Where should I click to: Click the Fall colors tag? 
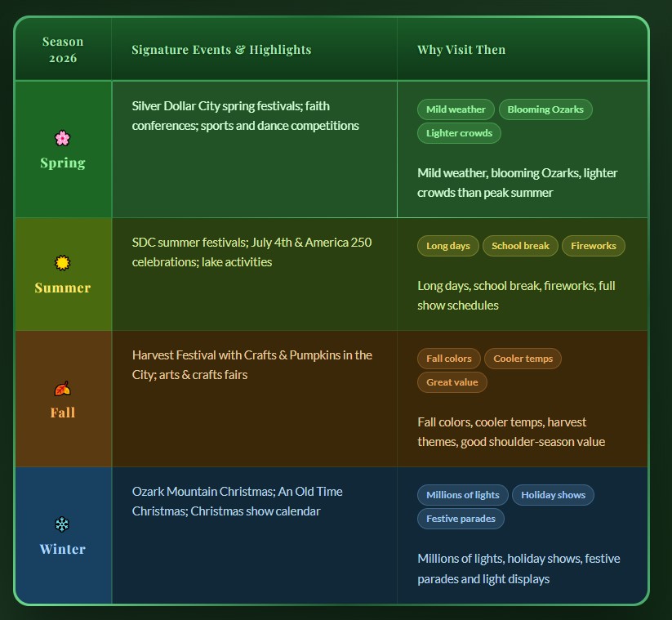point(449,359)
